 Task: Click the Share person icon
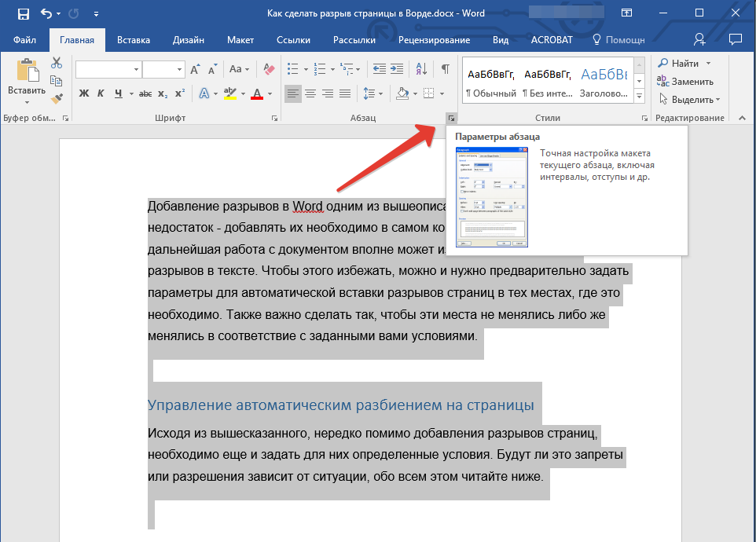[x=699, y=39]
